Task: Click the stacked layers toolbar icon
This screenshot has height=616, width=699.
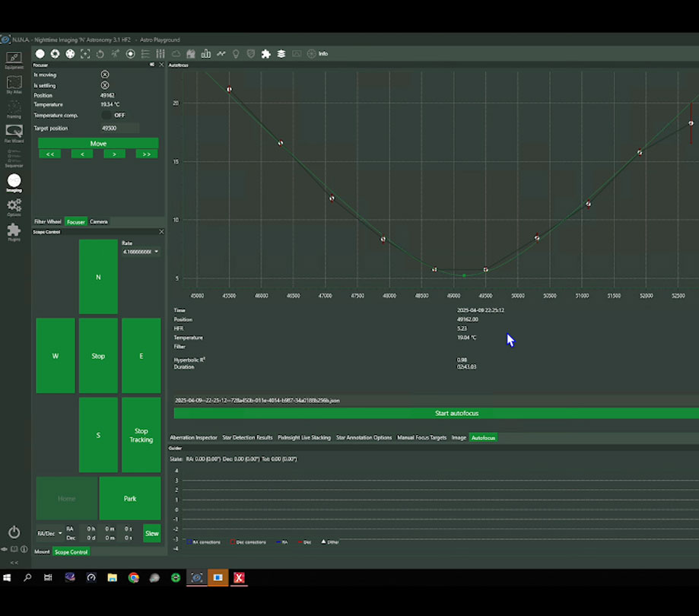Action: click(281, 54)
